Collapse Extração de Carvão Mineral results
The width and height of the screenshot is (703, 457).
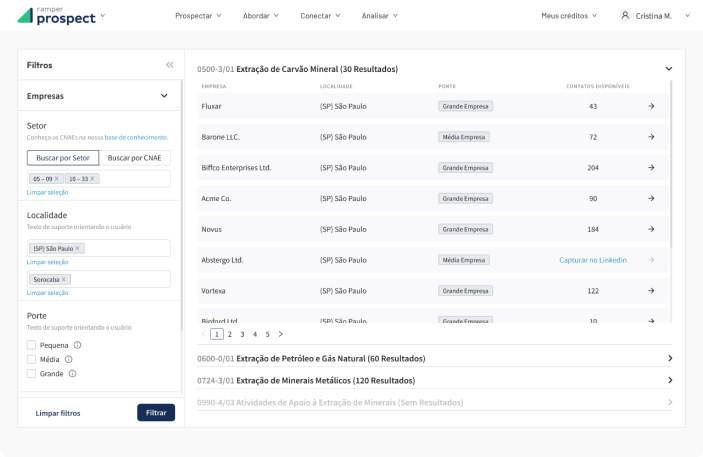tap(668, 69)
